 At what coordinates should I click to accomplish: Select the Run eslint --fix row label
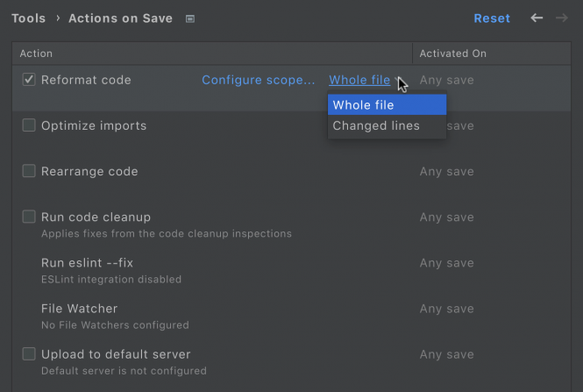87,263
